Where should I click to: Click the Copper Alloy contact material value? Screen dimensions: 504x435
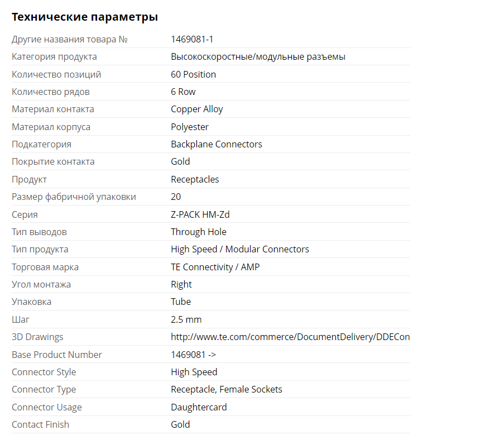[x=196, y=109]
